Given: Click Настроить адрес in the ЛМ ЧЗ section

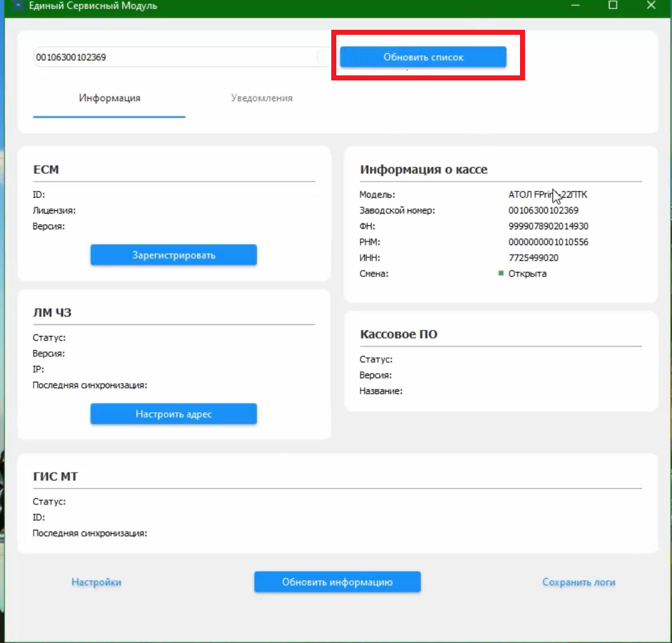Looking at the screenshot, I should 174,414.
